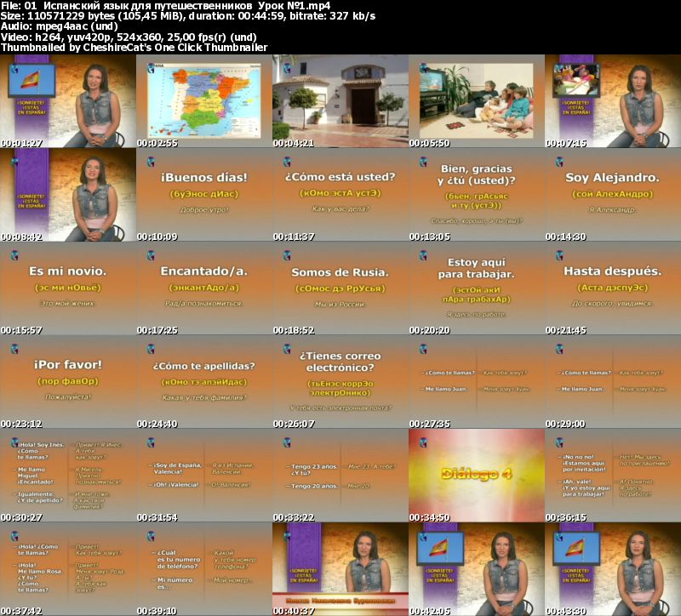Image resolution: width=681 pixels, height=616 pixels.
Task: Select the white Spanish house thumbnail
Action: (340, 101)
